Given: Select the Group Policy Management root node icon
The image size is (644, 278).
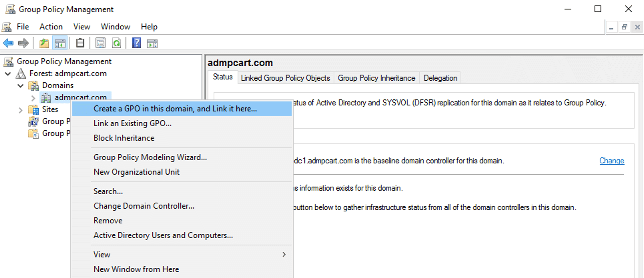Looking at the screenshot, I should (x=8, y=62).
